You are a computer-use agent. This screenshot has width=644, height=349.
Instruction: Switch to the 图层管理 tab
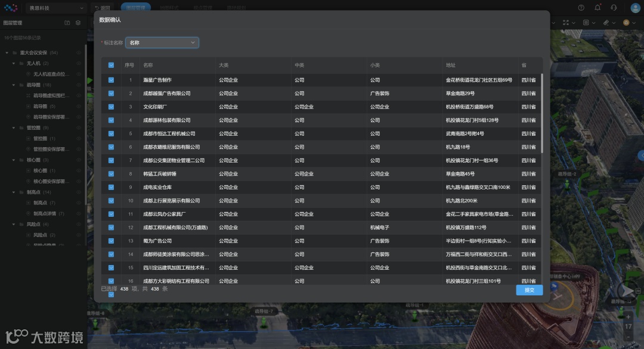click(x=135, y=8)
